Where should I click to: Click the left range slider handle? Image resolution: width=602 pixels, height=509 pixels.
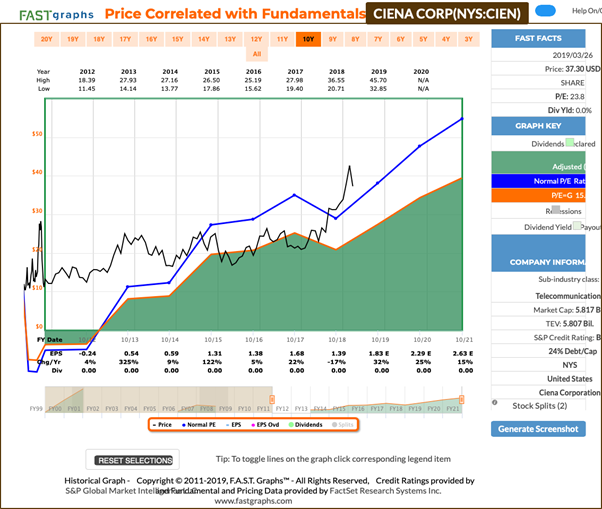click(272, 400)
